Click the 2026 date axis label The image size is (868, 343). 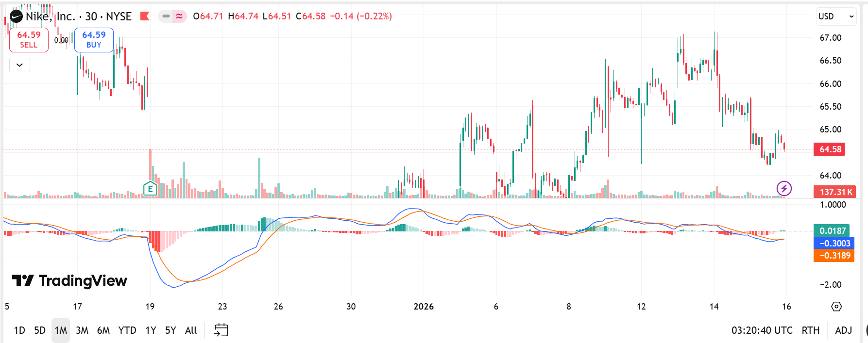(424, 307)
